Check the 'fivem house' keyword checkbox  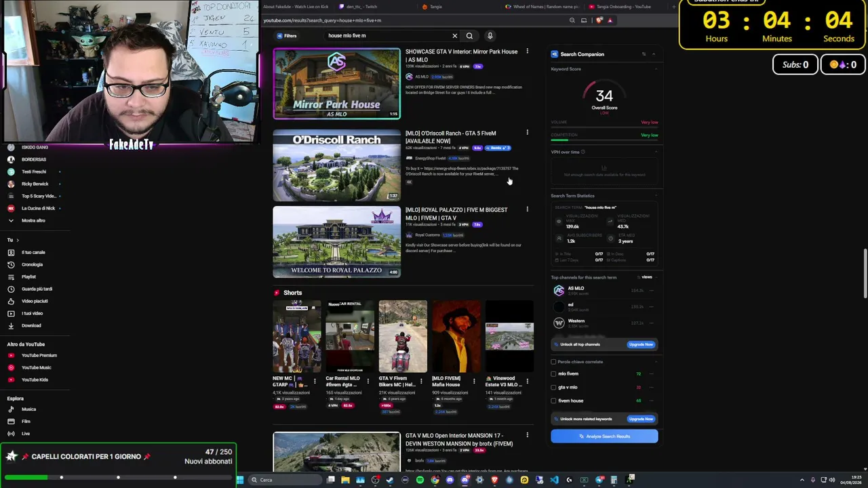pyautogui.click(x=553, y=401)
